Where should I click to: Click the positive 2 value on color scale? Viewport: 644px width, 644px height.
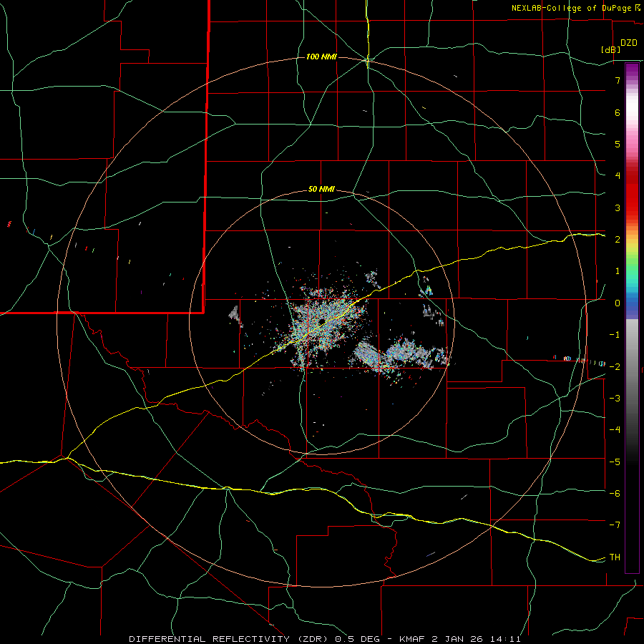coord(618,239)
